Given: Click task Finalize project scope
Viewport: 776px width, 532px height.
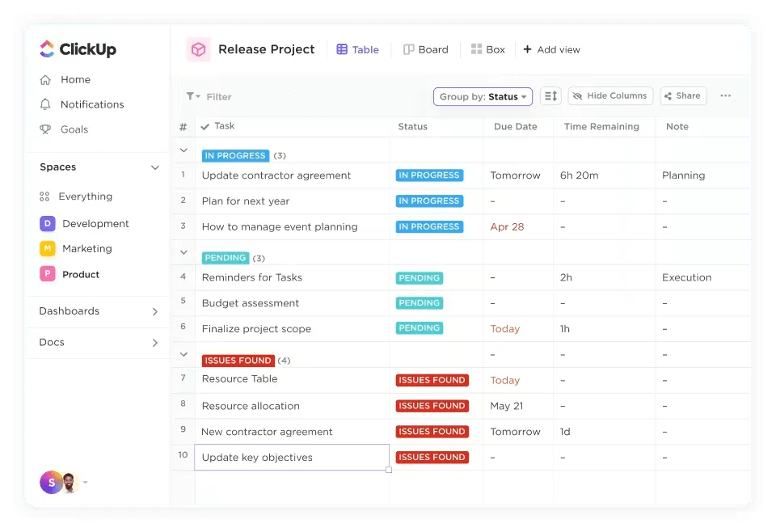Looking at the screenshot, I should pos(256,328).
